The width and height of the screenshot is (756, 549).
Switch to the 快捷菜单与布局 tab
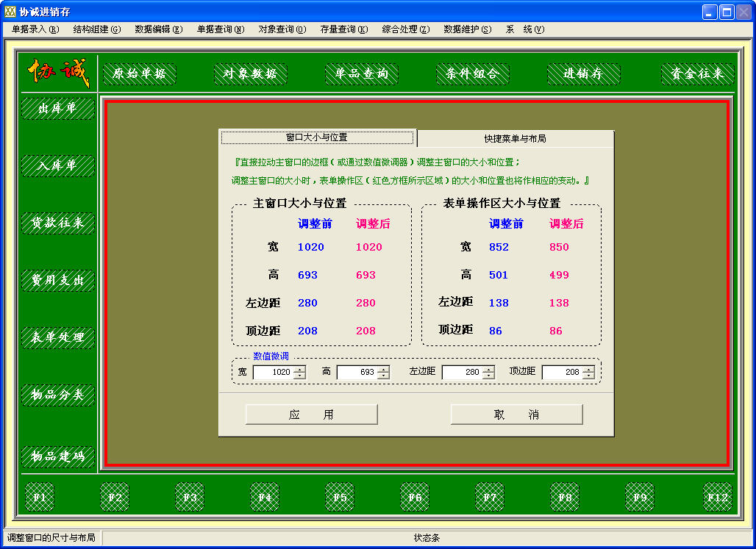click(515, 137)
